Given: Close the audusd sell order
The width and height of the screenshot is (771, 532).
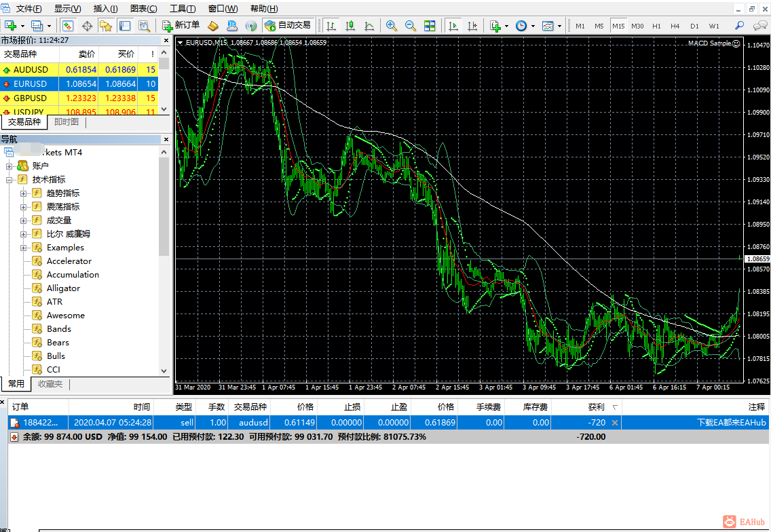Looking at the screenshot, I should [x=615, y=422].
